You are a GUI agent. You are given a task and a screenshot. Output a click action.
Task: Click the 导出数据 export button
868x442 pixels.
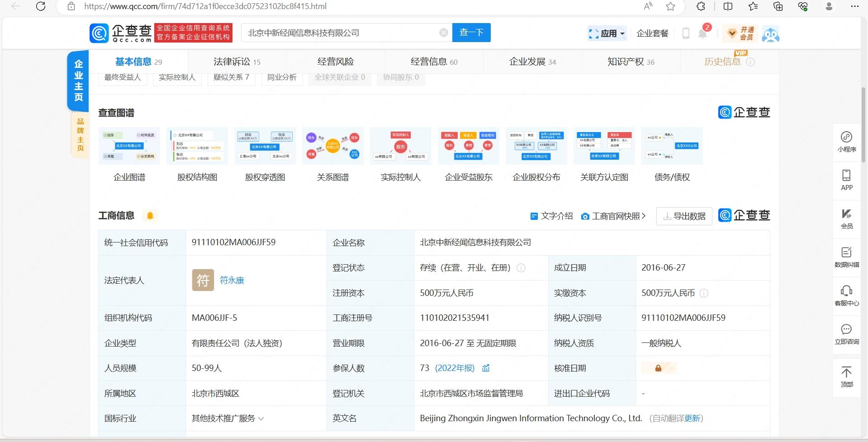coord(684,216)
